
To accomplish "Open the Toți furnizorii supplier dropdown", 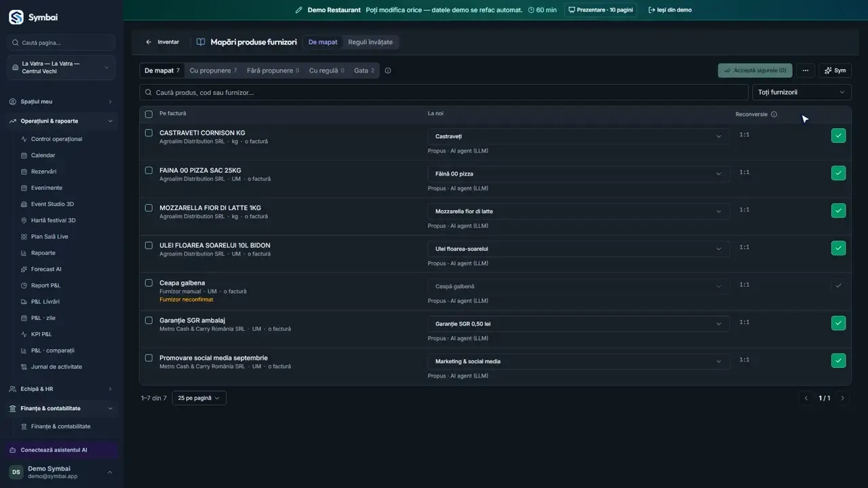I will click(802, 92).
